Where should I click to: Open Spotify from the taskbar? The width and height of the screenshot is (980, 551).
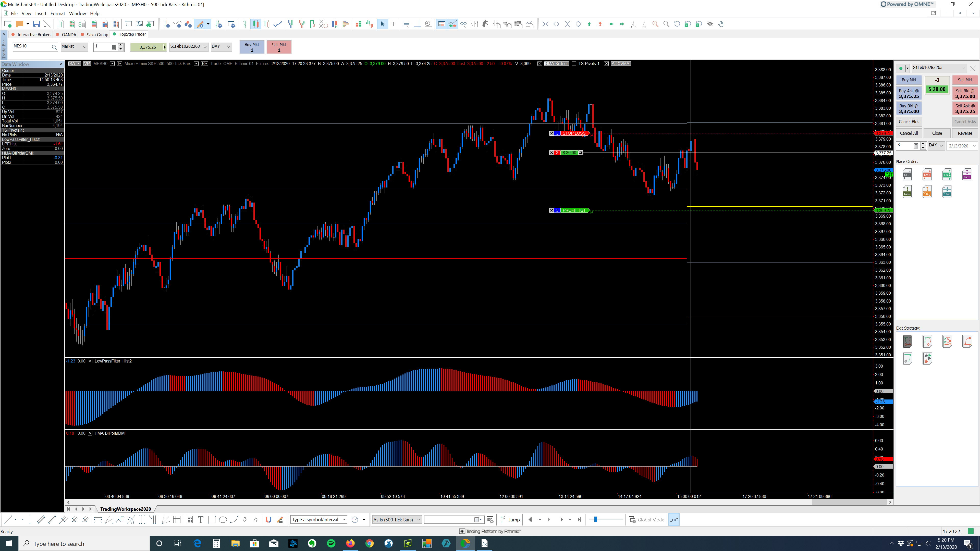point(331,543)
